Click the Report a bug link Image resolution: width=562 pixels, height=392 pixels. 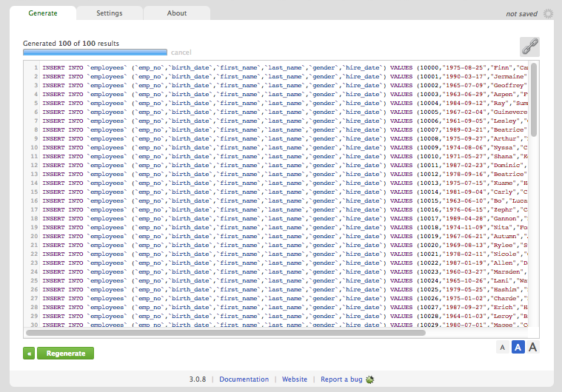(341, 379)
